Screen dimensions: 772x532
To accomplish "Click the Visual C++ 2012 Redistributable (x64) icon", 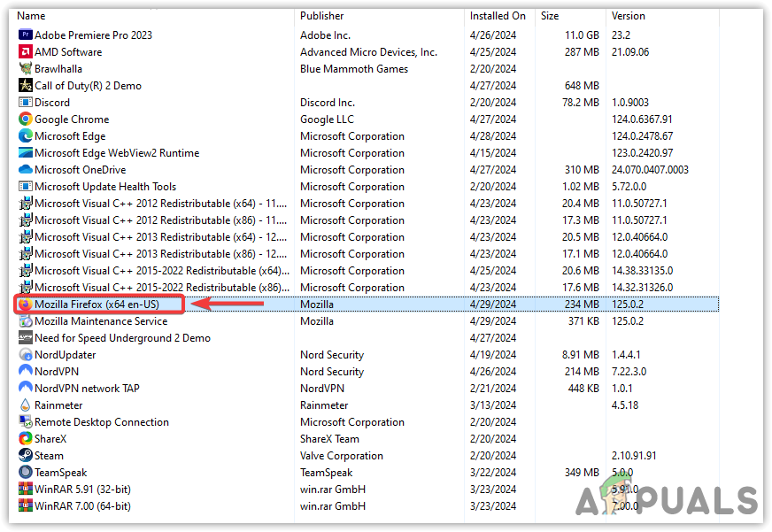I will click(26, 203).
